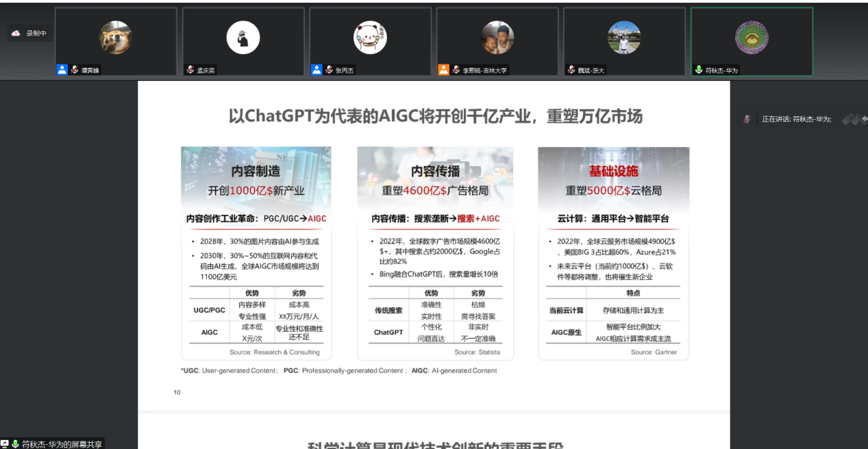Click the muted microphone icon next to 孟庆奕
Viewport: 868px width, 449px height.
tap(190, 70)
